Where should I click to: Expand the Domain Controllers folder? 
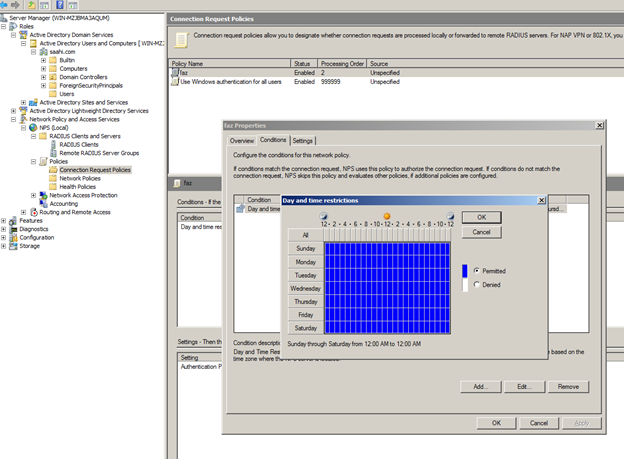click(43, 77)
